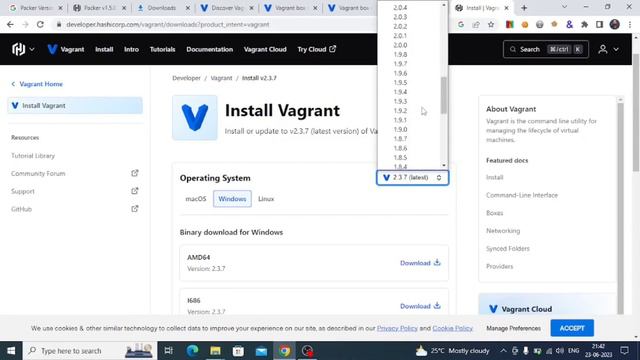Toggle the 2.3.7 (latest) version dropdown
640x360 pixels.
(412, 178)
